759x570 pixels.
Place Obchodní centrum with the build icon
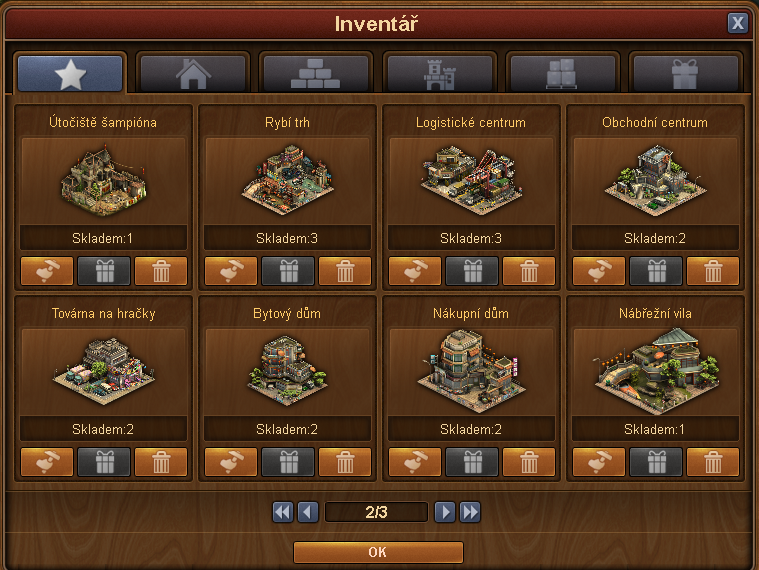(599, 271)
